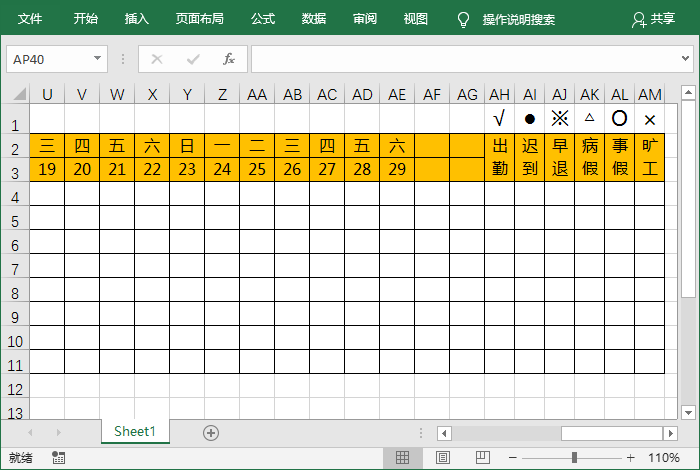Image resolution: width=700 pixels, height=470 pixels.
Task: Click the × symbol cell in row 1
Action: click(650, 119)
